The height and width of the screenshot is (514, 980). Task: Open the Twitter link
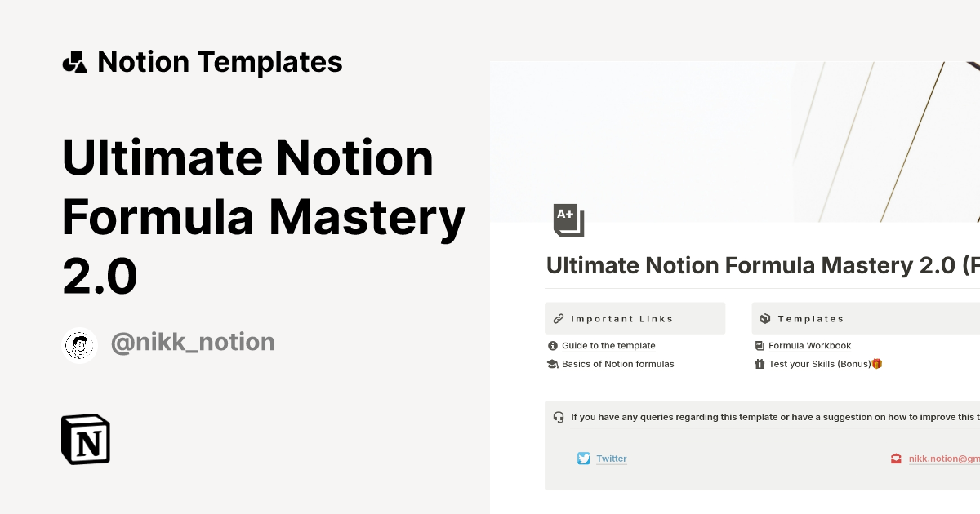(x=611, y=459)
